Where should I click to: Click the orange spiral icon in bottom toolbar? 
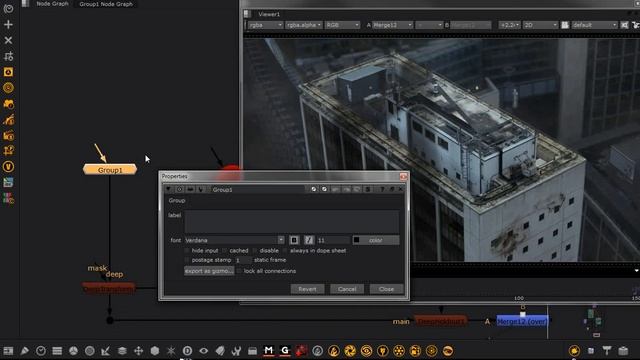click(x=366, y=351)
